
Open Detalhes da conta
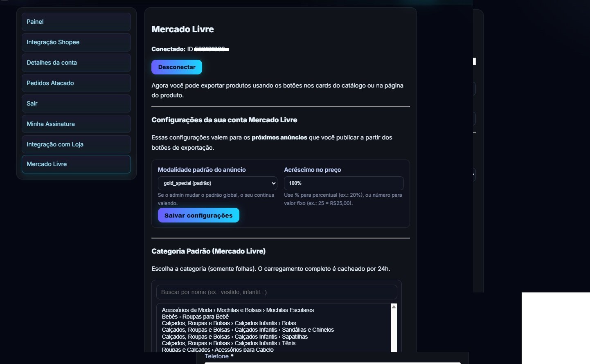point(76,63)
